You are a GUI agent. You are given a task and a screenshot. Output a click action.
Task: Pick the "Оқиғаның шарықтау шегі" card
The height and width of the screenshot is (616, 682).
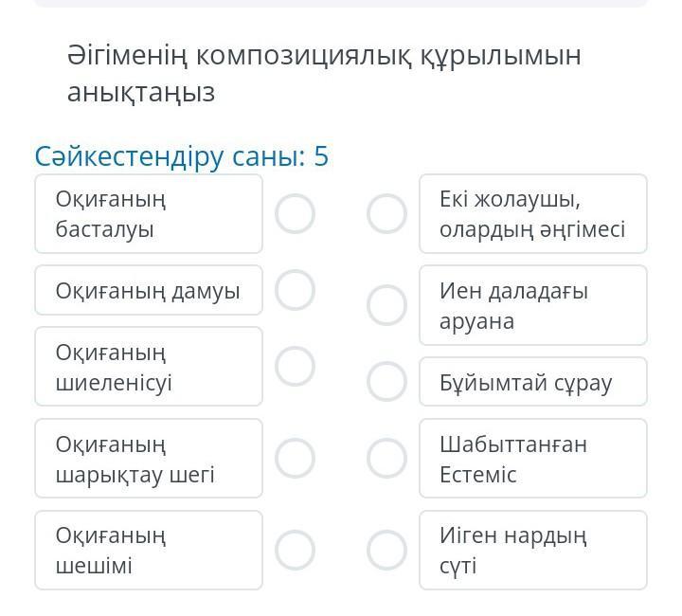click(149, 458)
